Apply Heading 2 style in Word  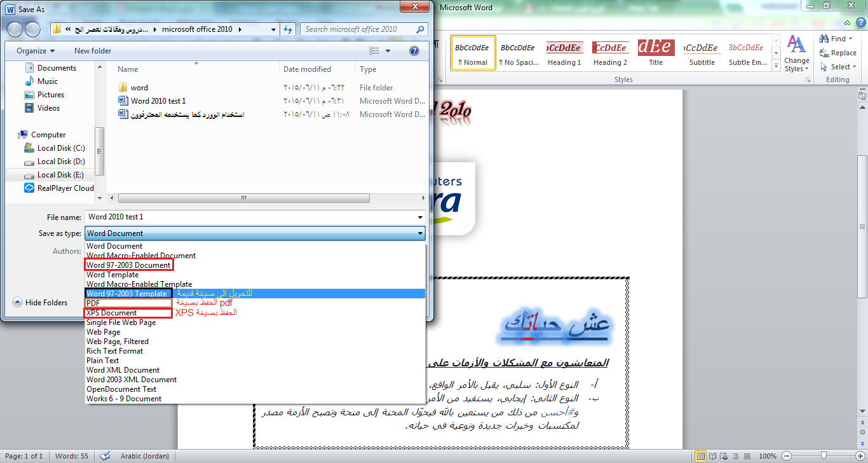point(610,53)
